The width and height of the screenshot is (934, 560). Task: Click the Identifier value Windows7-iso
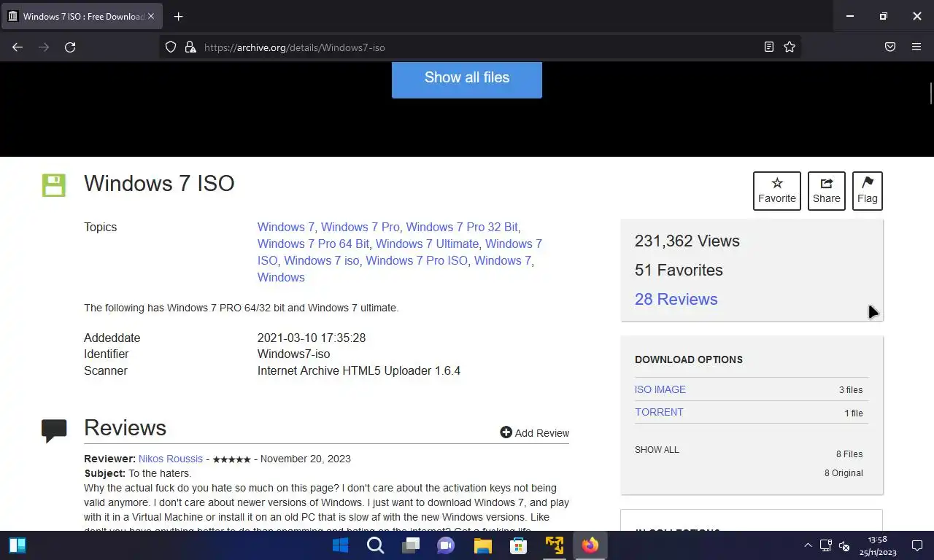[x=293, y=354]
